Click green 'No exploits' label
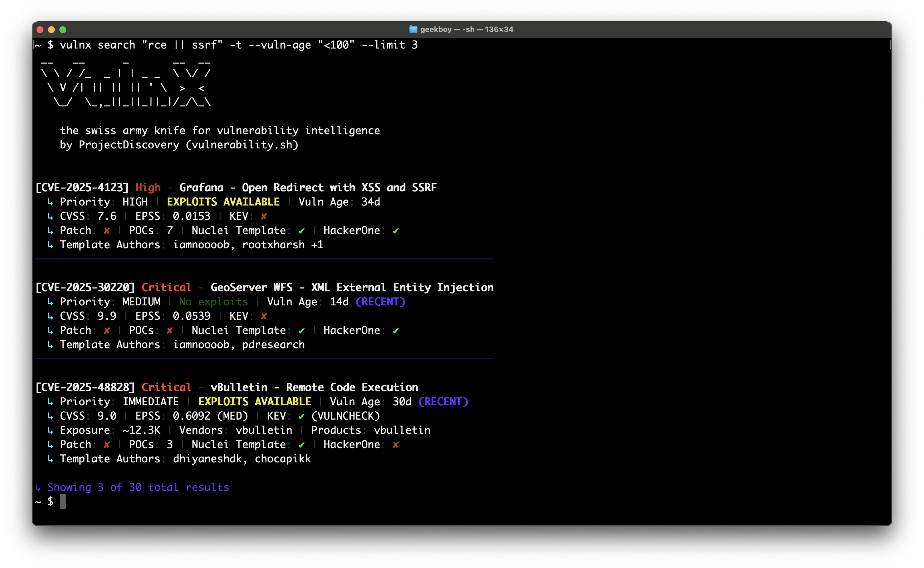 pos(213,302)
